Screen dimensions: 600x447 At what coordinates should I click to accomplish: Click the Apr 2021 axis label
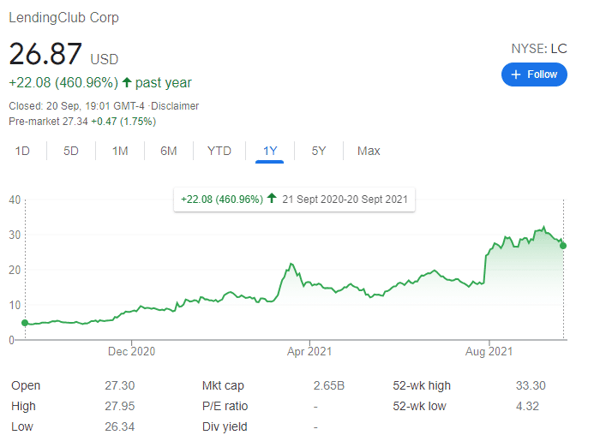pyautogui.click(x=309, y=351)
